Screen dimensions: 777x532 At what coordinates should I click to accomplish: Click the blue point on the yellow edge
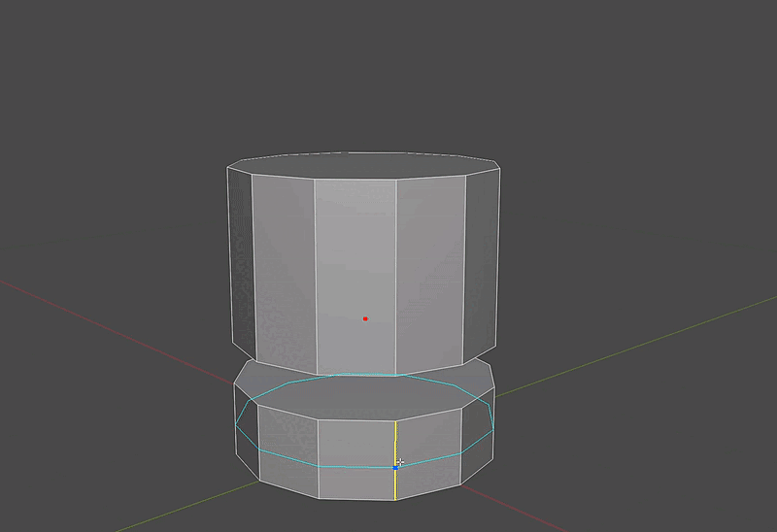(x=395, y=468)
